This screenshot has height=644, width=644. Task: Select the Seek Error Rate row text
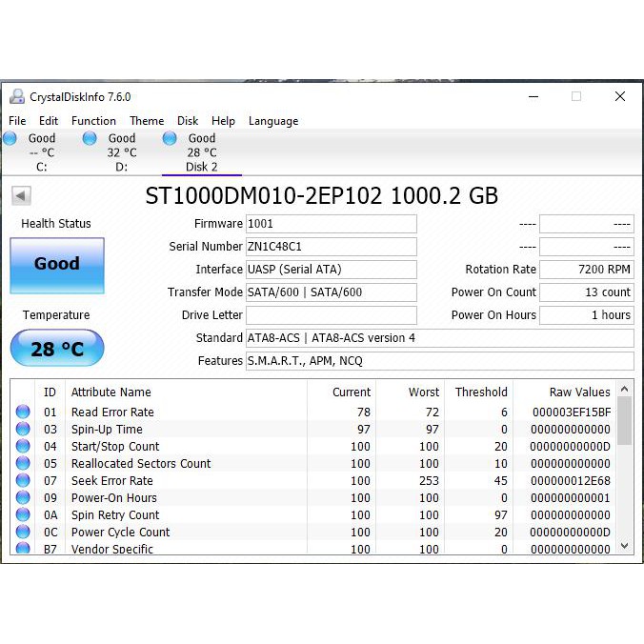[112, 480]
